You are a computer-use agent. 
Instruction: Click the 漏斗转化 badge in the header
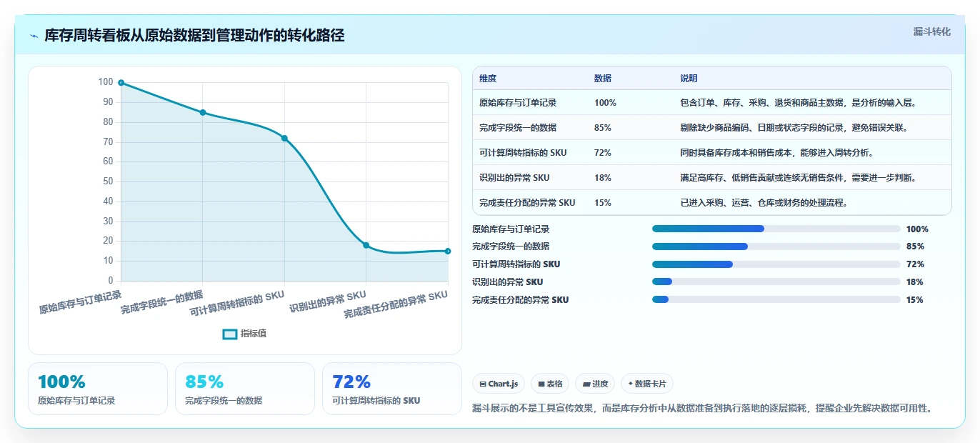click(x=932, y=31)
